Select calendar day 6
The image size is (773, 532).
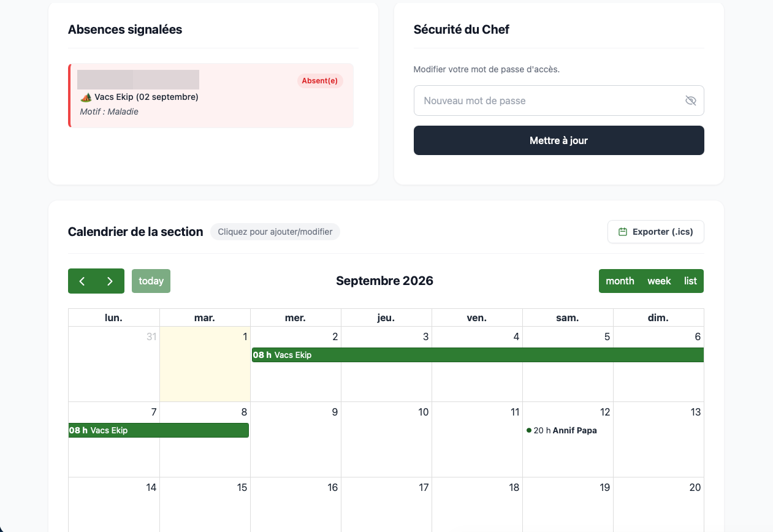[658, 364]
